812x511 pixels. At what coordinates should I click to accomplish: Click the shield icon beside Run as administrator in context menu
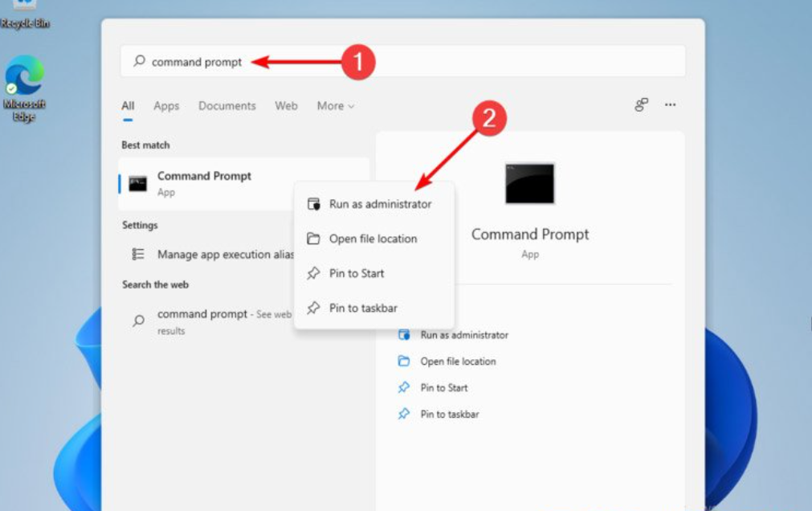point(314,204)
